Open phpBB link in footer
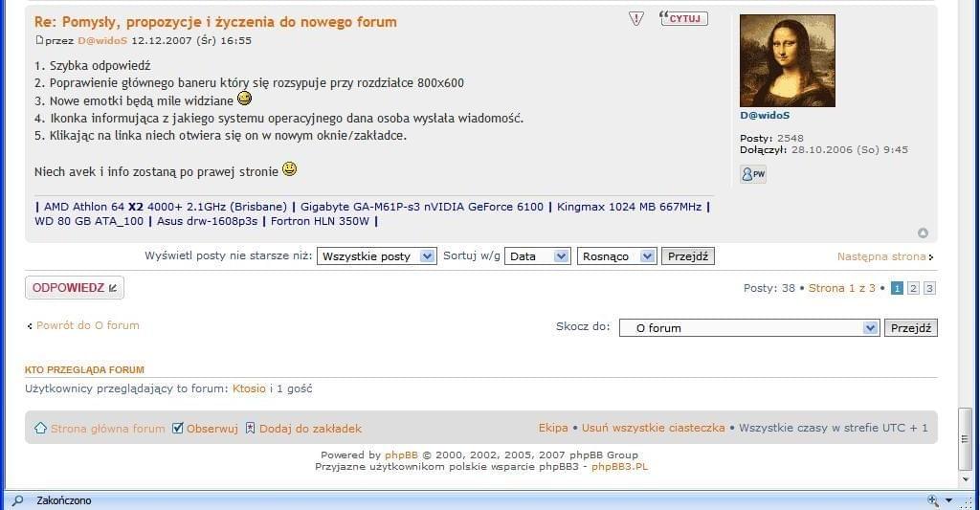Viewport: 980px width, 510px height. [x=401, y=455]
